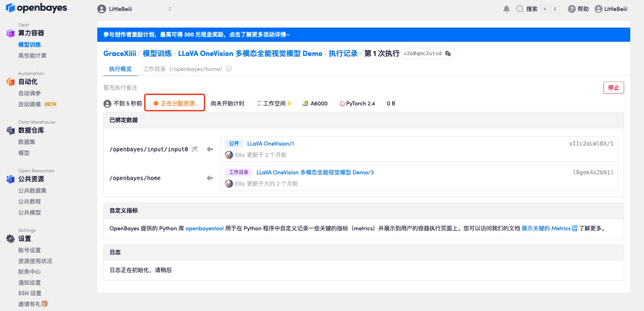Open 公共模型 in the sidebar
This screenshot has width=644, height=311.
pyautogui.click(x=30, y=213)
